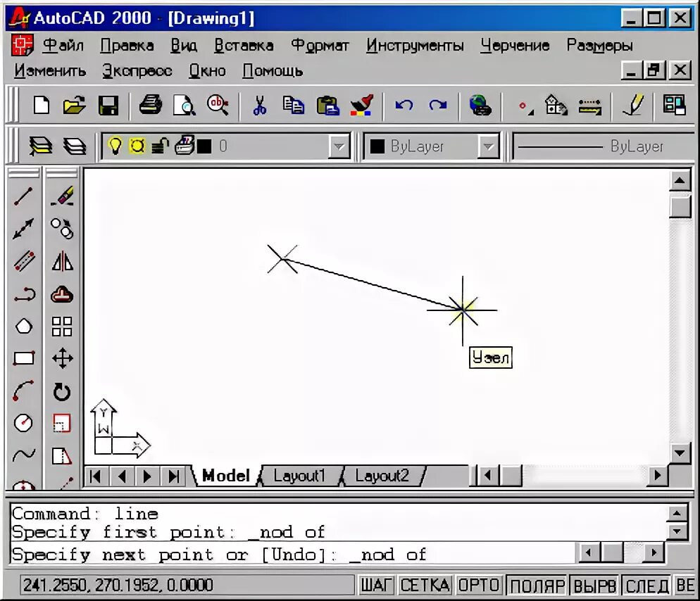Select the Move tool
Screen dimensions: 700x601
63,358
